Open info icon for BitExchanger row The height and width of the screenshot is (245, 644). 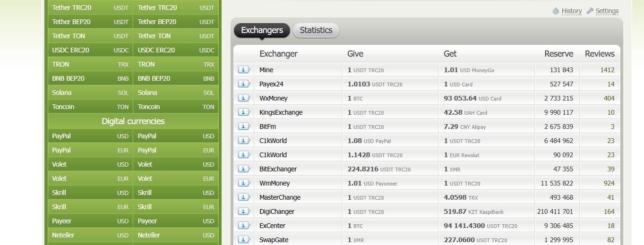click(244, 169)
